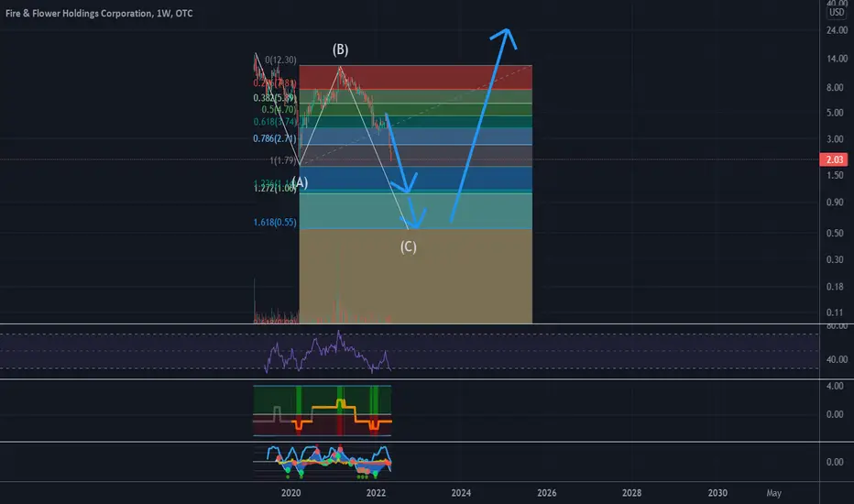Click the 1.618(0.55) Fibonacci level label
Viewport: 854px width, 504px height.
(275, 223)
